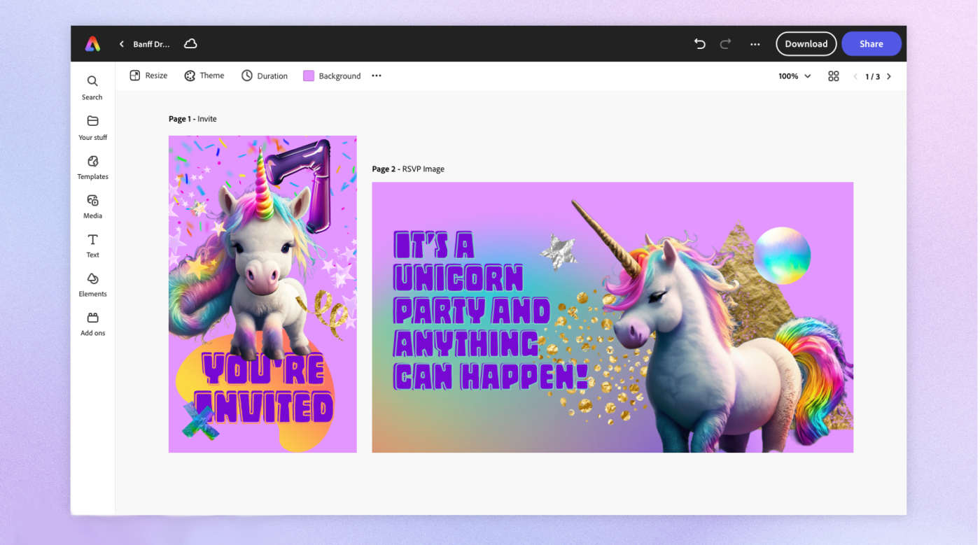Open the Add ons panel
Image resolution: width=980 pixels, height=545 pixels.
(92, 323)
